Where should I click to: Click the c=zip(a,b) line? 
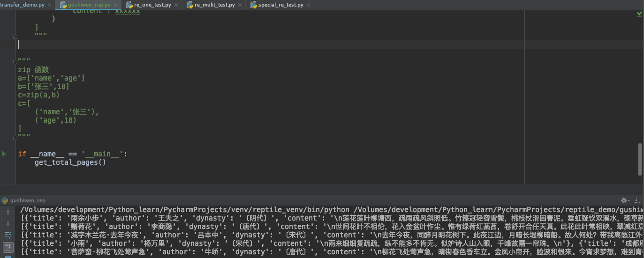39,95
